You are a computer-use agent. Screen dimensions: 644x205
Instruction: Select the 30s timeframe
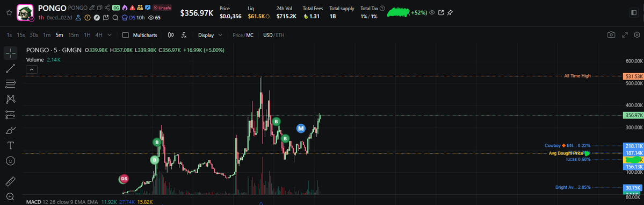pos(34,35)
